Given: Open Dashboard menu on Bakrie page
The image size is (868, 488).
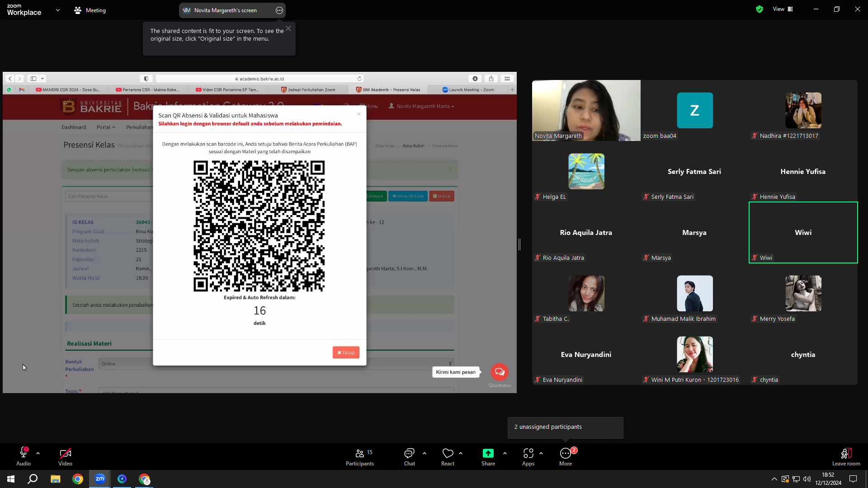Looking at the screenshot, I should [x=74, y=127].
